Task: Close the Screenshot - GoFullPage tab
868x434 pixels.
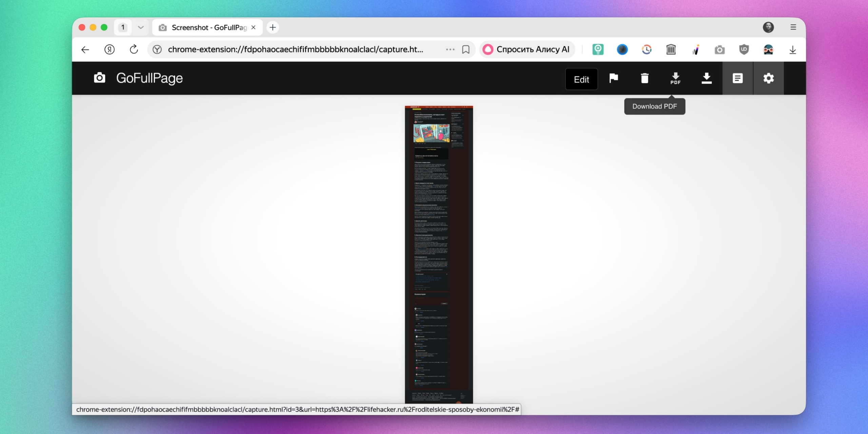Action: click(254, 27)
